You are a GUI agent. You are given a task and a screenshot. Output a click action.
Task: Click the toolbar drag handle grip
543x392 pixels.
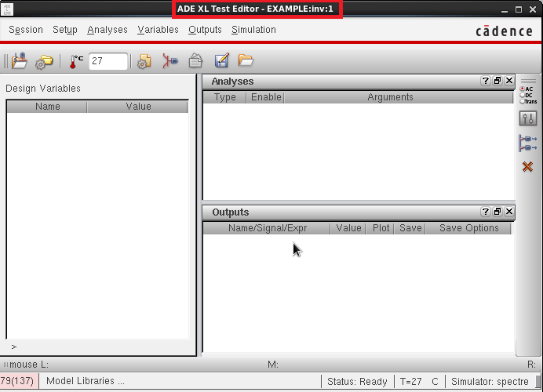pos(5,61)
